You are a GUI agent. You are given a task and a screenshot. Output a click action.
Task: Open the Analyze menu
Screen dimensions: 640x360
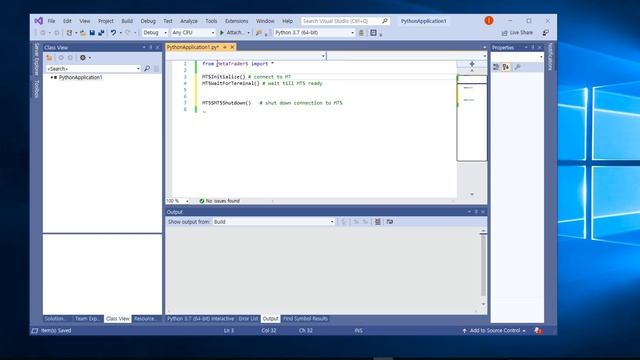click(189, 21)
